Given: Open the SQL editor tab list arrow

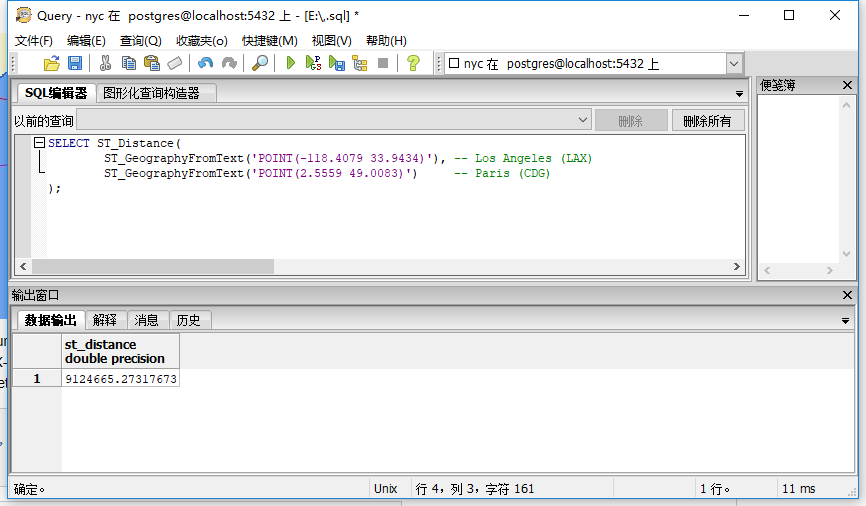Looking at the screenshot, I should point(739,94).
